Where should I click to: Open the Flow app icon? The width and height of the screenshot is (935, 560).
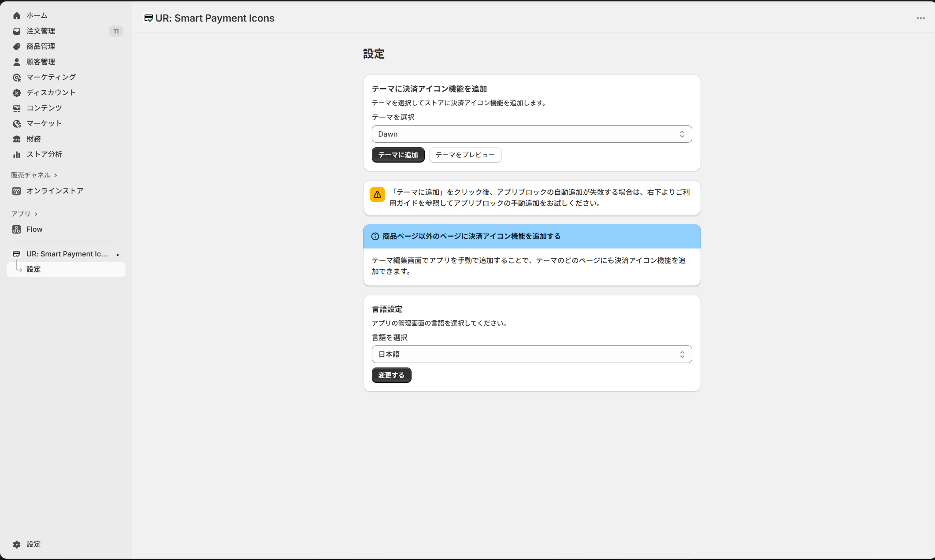coord(17,230)
